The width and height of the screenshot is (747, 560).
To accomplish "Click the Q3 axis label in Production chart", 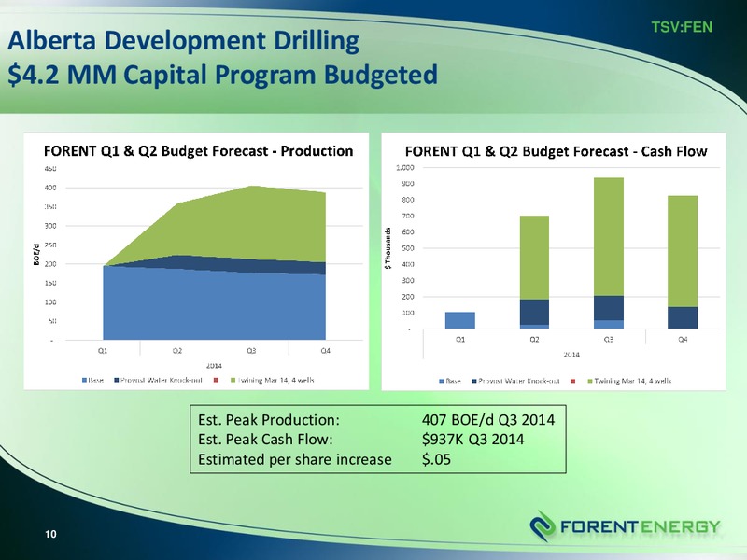I will [251, 351].
